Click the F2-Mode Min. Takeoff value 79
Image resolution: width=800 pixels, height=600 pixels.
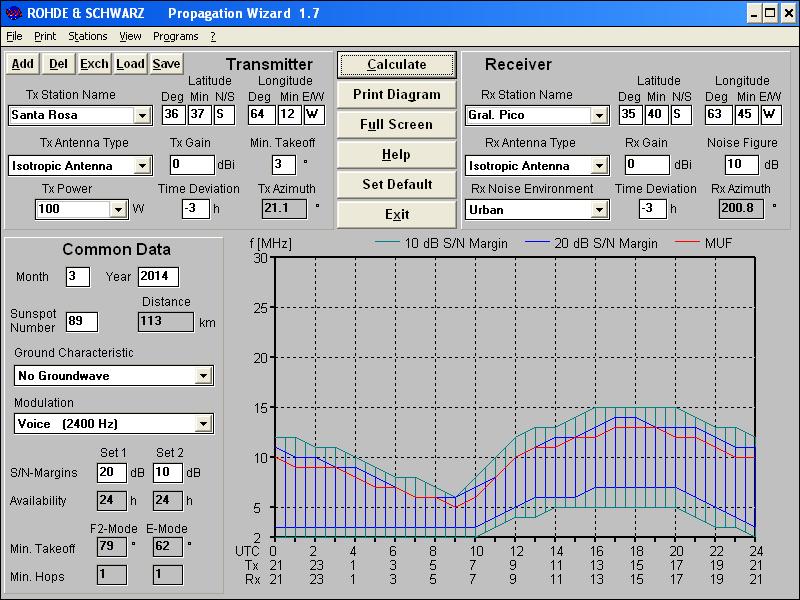coord(111,547)
